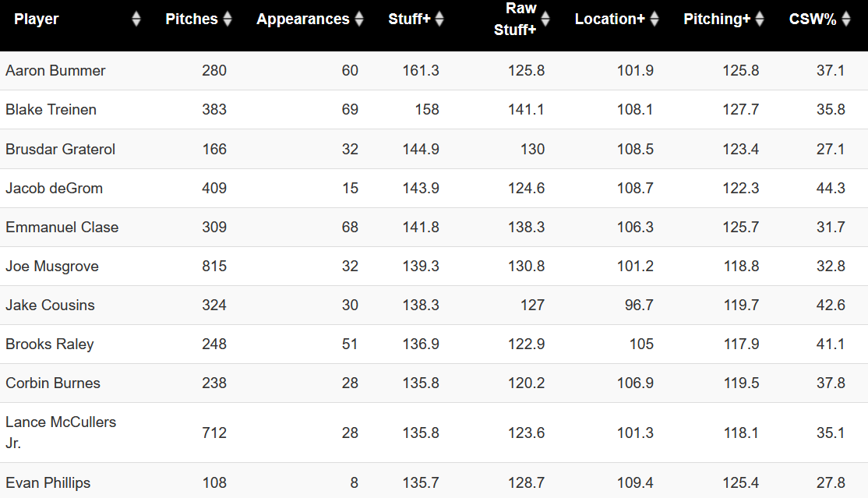This screenshot has width=868, height=498.
Task: Click the Stuff+ header label
Action: pyautogui.click(x=409, y=19)
